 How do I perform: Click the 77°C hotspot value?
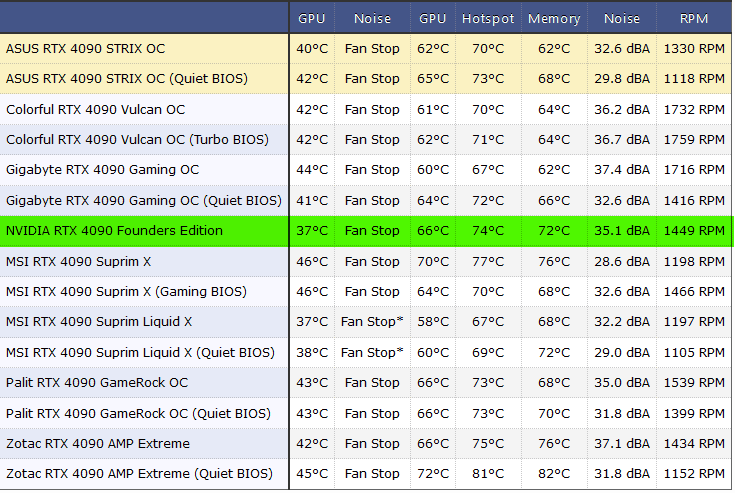pyautogui.click(x=488, y=261)
